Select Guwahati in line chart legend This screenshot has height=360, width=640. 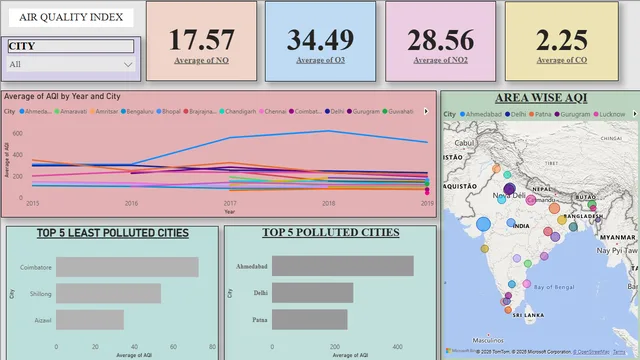[398, 111]
